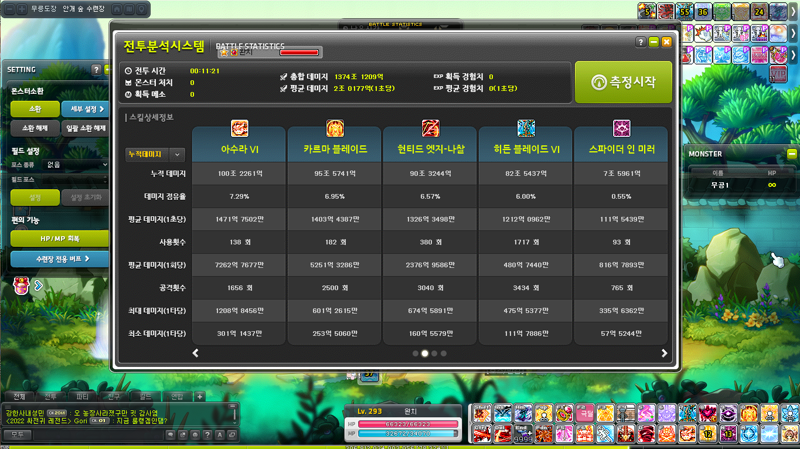
Task: Click the 히든 블레이드 VI skill icon
Action: 526,129
